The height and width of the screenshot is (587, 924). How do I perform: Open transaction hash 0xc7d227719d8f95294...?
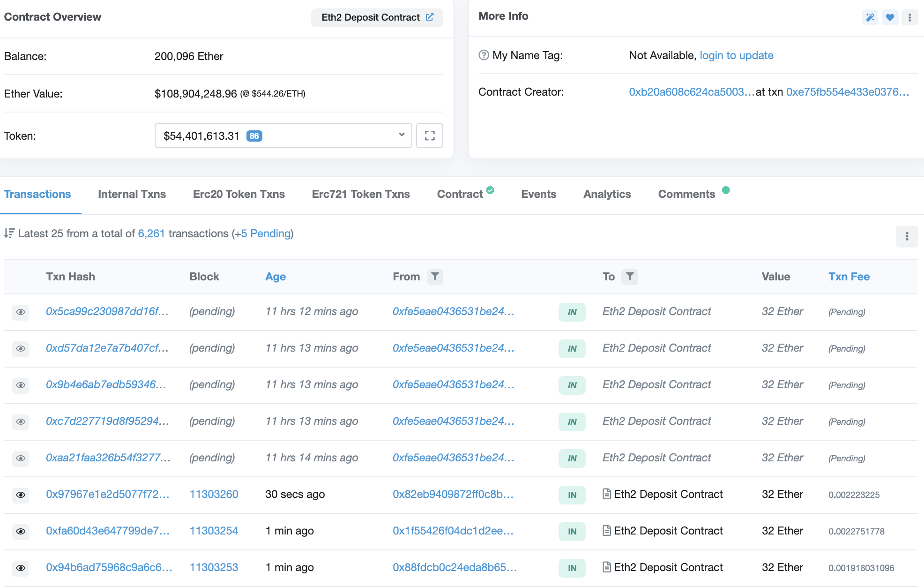pos(107,421)
